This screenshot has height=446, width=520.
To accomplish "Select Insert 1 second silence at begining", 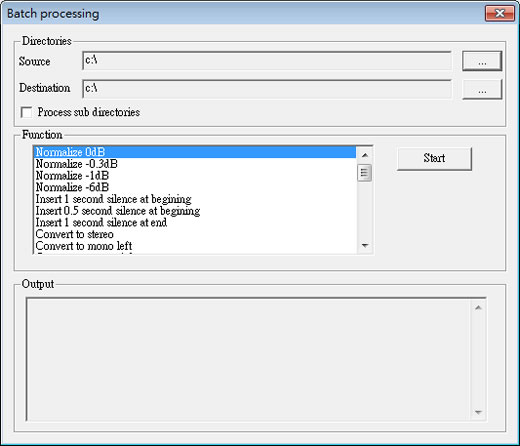I will pyautogui.click(x=195, y=199).
